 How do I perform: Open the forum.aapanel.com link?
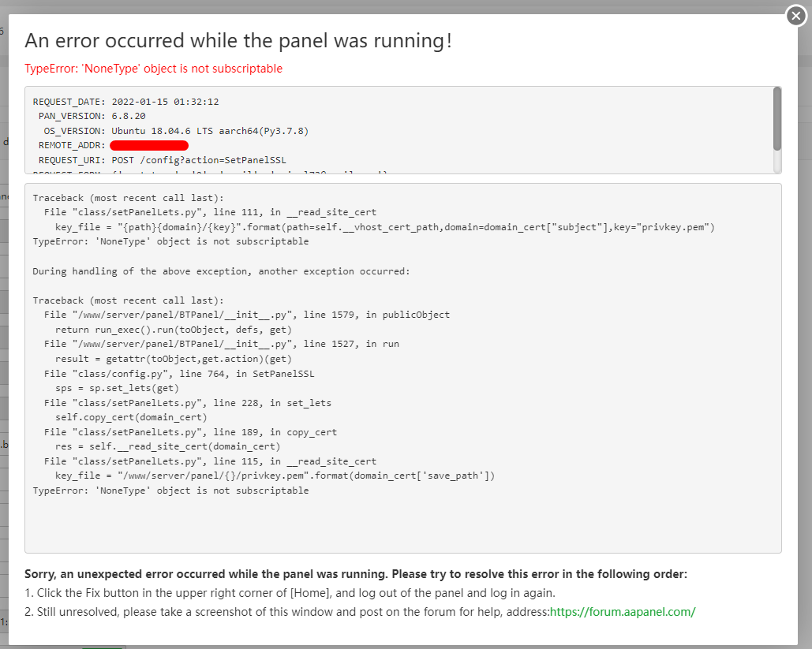coord(623,612)
